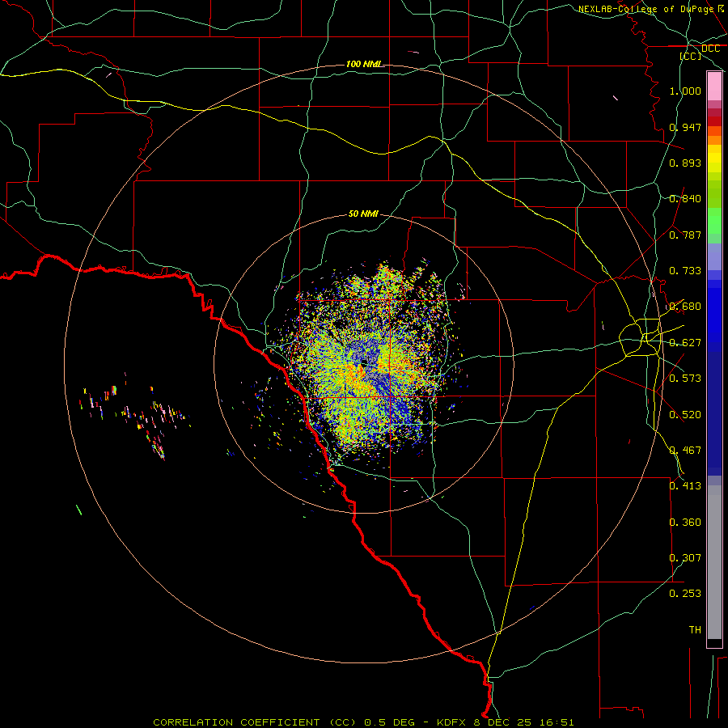Viewport: 728px width, 728px height.
Task: Click the 50 NMI range ring label
Action: [x=363, y=214]
